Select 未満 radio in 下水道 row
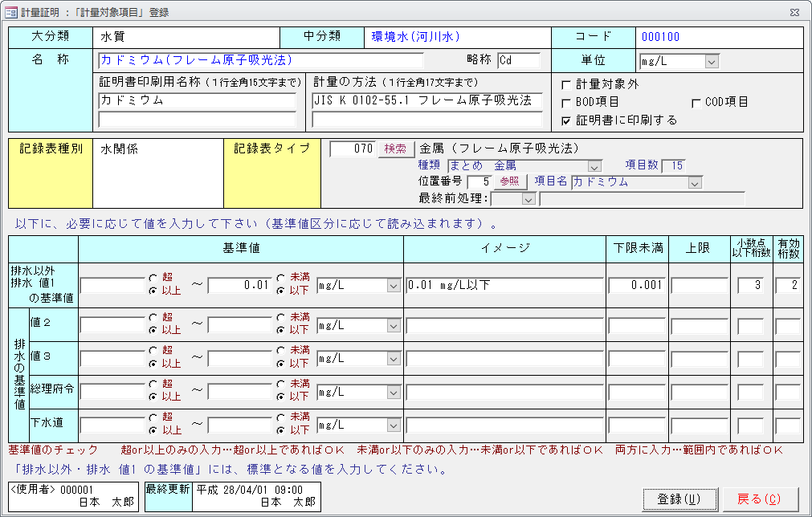Image resolution: width=812 pixels, height=517 pixels. point(280,417)
